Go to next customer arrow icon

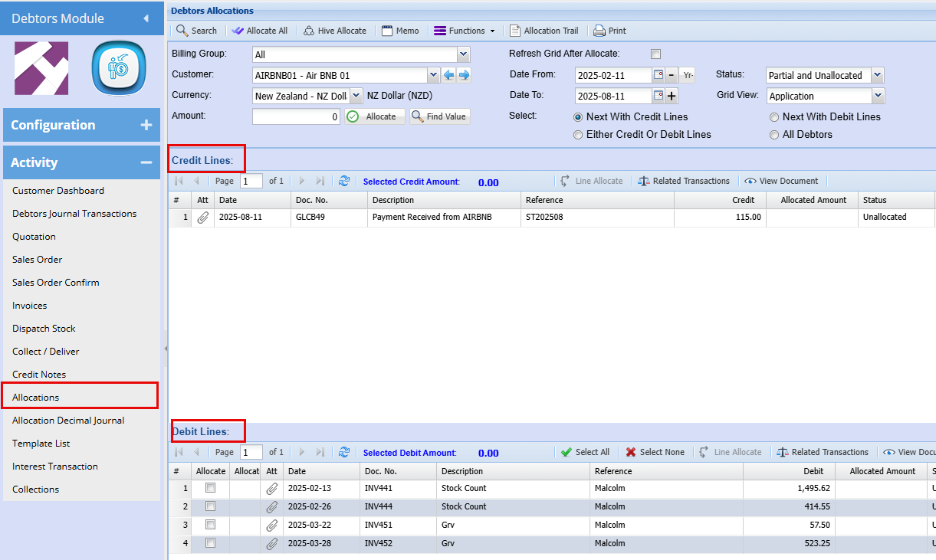pos(464,75)
